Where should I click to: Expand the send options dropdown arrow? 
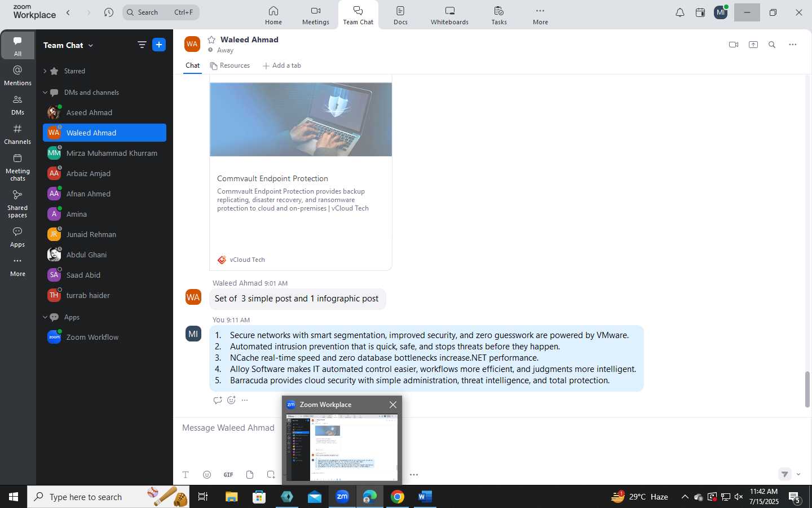click(x=798, y=475)
